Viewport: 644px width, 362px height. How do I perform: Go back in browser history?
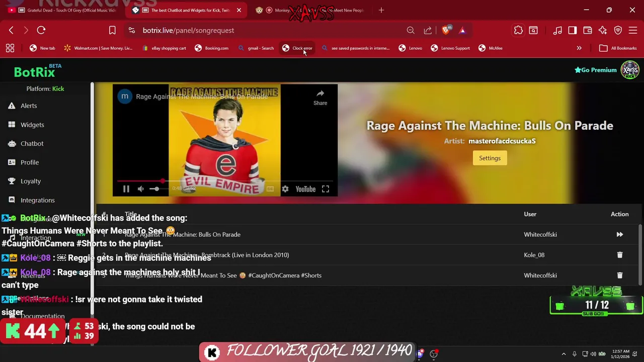(11, 30)
